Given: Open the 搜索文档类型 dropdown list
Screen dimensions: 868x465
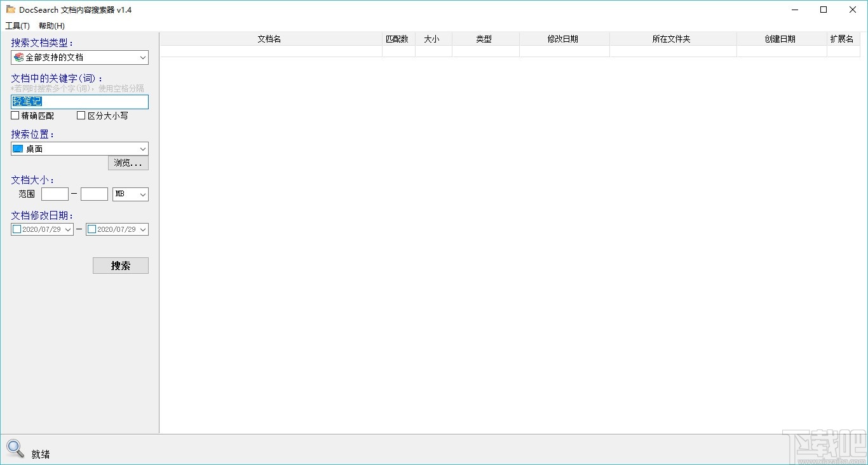Looking at the screenshot, I should 143,57.
